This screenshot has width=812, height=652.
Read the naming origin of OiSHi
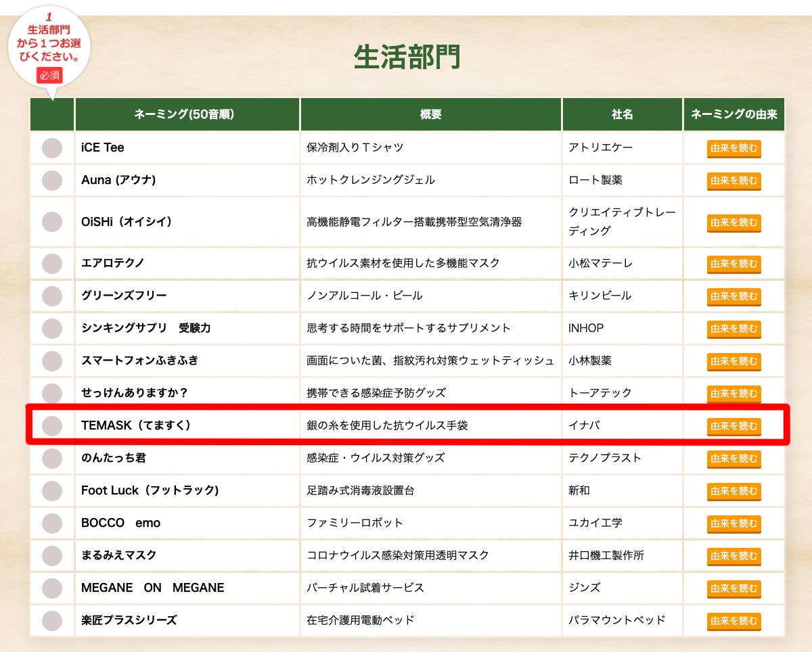pyautogui.click(x=734, y=223)
